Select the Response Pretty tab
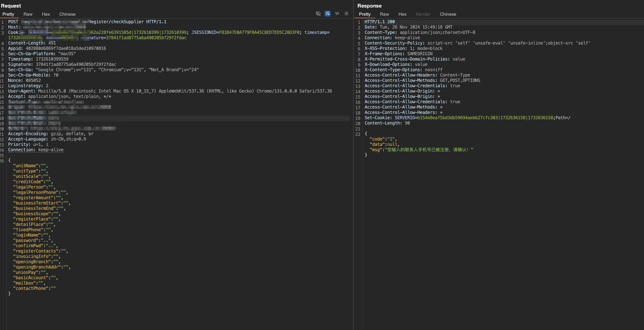Viewport: 644px width, 330px height. pyautogui.click(x=365, y=14)
